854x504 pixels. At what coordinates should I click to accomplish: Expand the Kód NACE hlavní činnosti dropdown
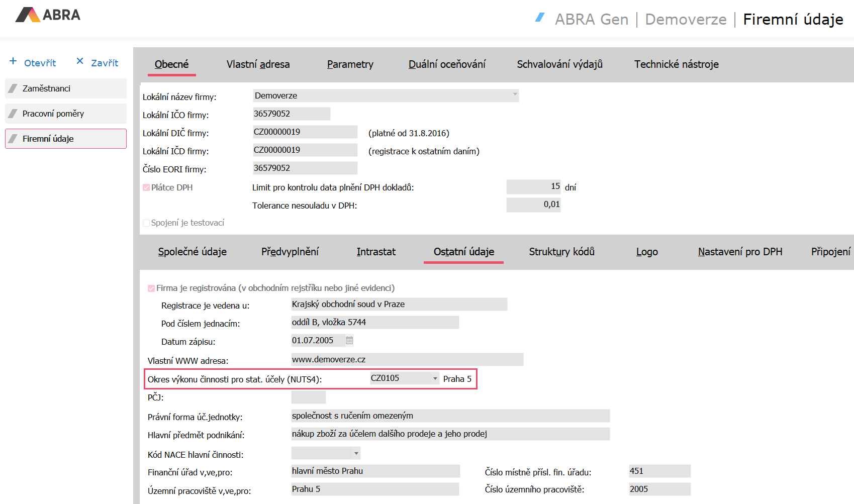coord(356,453)
